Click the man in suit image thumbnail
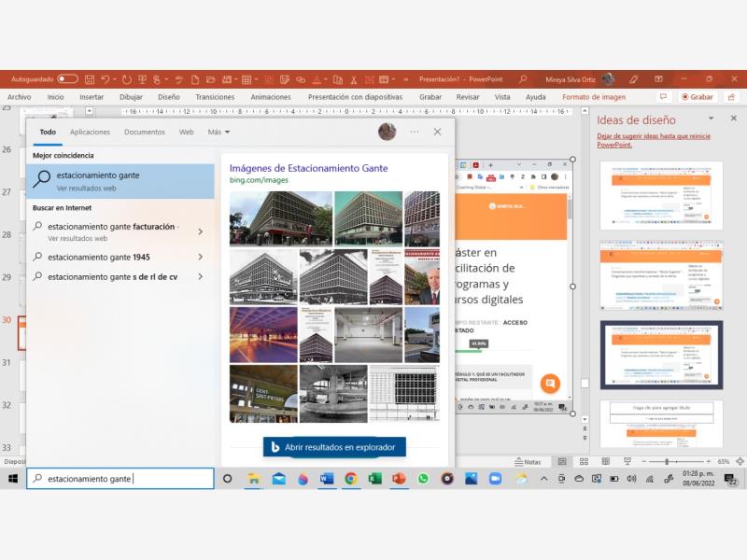The width and height of the screenshot is (747, 560). point(422,276)
